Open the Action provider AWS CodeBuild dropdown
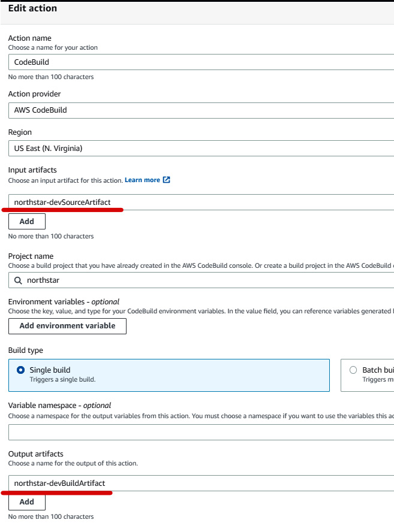394x532 pixels. pyautogui.click(x=201, y=110)
